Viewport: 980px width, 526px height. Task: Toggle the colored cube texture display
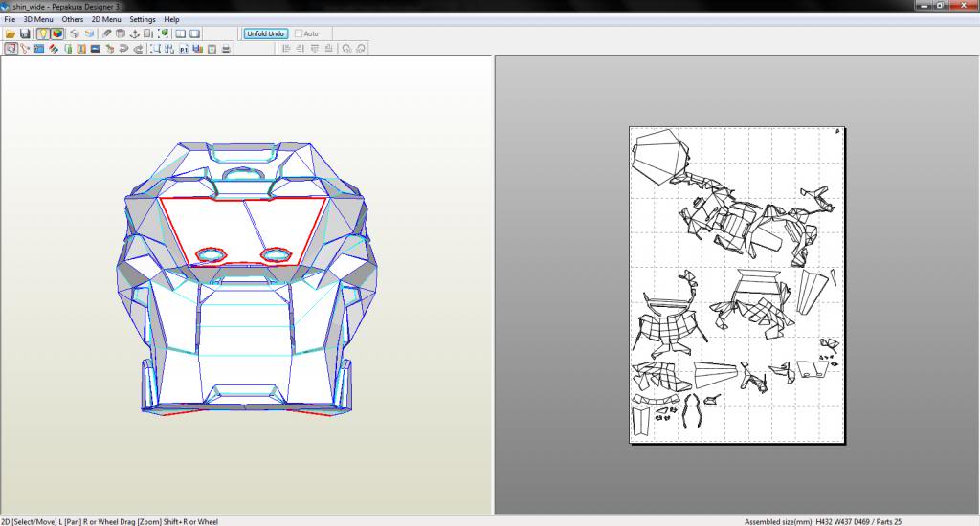pos(56,33)
